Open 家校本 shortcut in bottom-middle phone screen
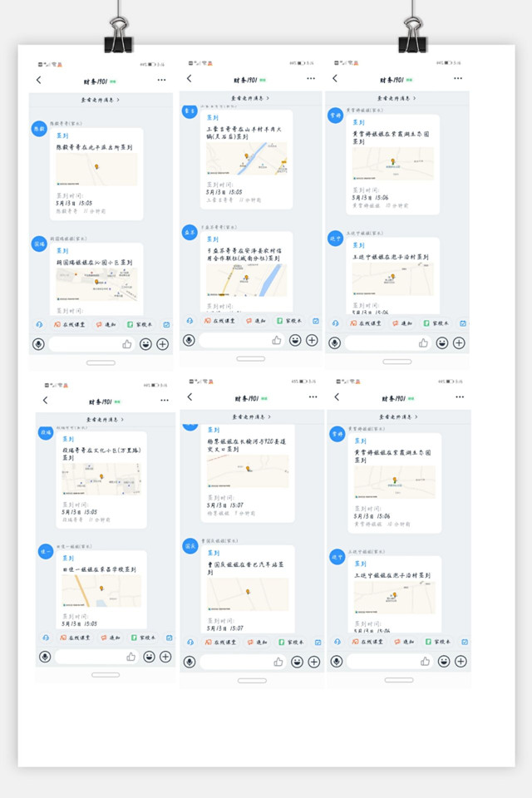The width and height of the screenshot is (532, 798). tap(292, 643)
